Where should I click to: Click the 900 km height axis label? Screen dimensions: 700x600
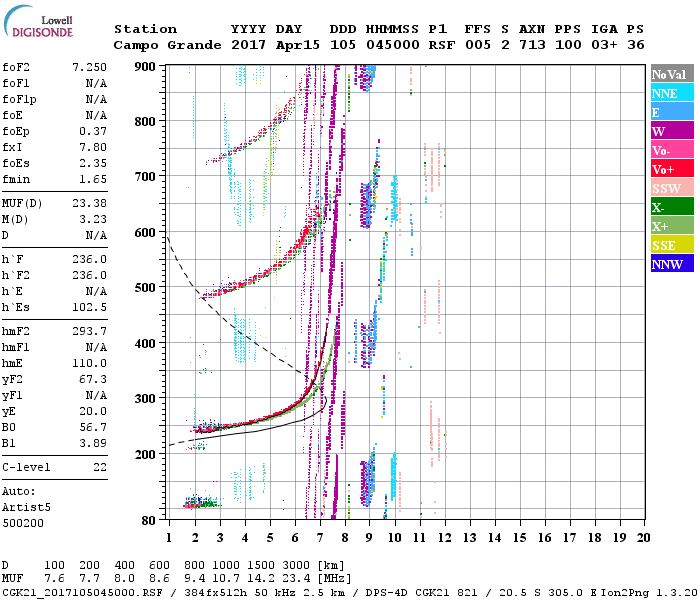click(x=148, y=66)
